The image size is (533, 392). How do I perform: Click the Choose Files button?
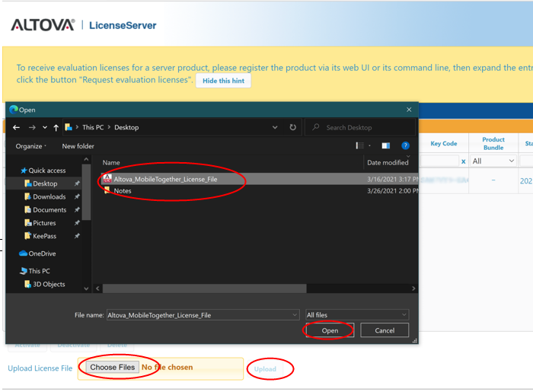(x=112, y=368)
